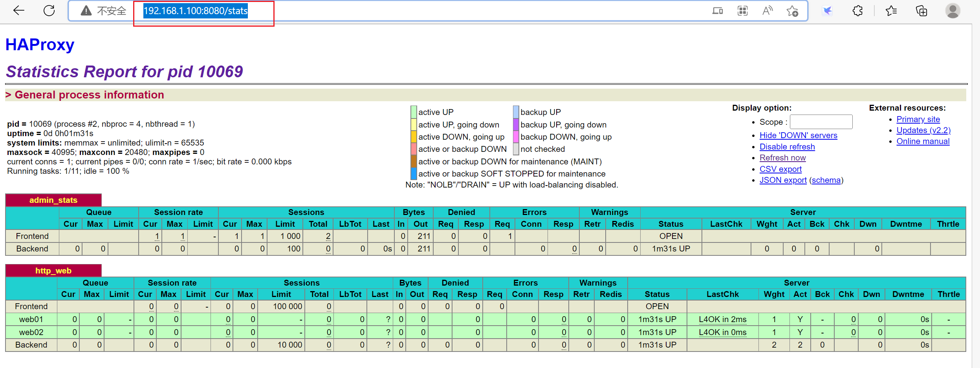Click the MAINT brown legend swatch

click(x=414, y=161)
